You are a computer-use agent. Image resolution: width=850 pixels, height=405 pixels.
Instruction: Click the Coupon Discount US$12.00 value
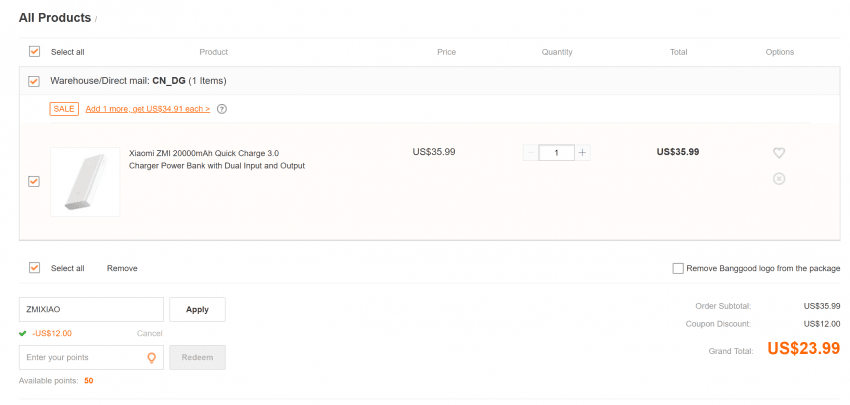coord(822,324)
